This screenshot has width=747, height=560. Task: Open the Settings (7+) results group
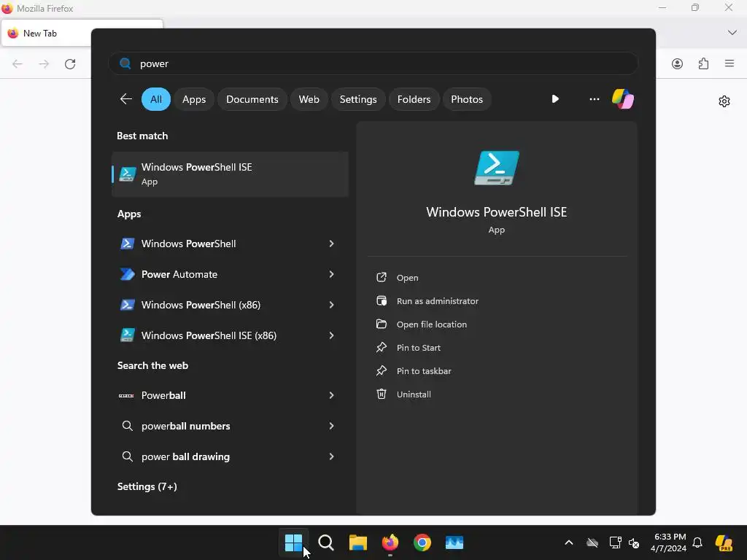(x=147, y=486)
